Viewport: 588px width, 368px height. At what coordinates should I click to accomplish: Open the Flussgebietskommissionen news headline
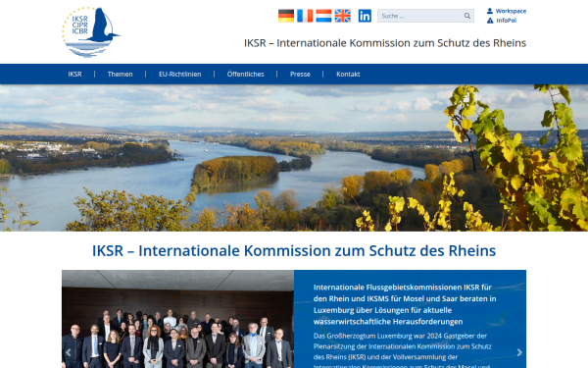405,304
